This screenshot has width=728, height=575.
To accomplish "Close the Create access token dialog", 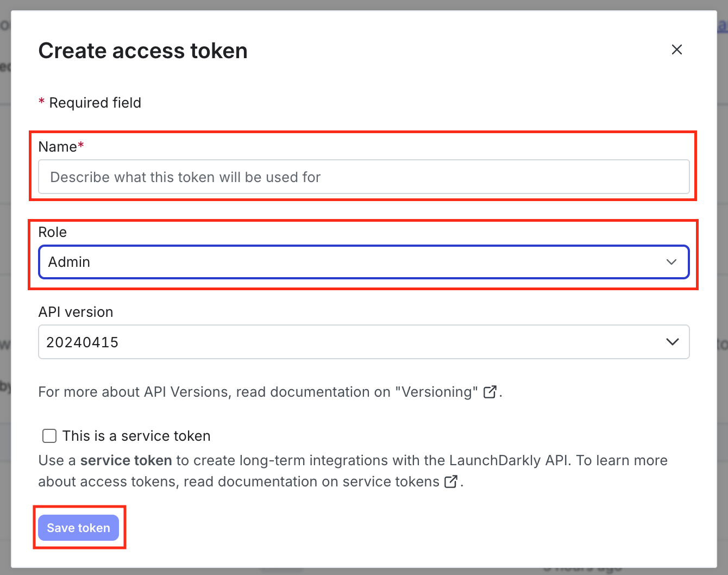I will click(x=676, y=49).
